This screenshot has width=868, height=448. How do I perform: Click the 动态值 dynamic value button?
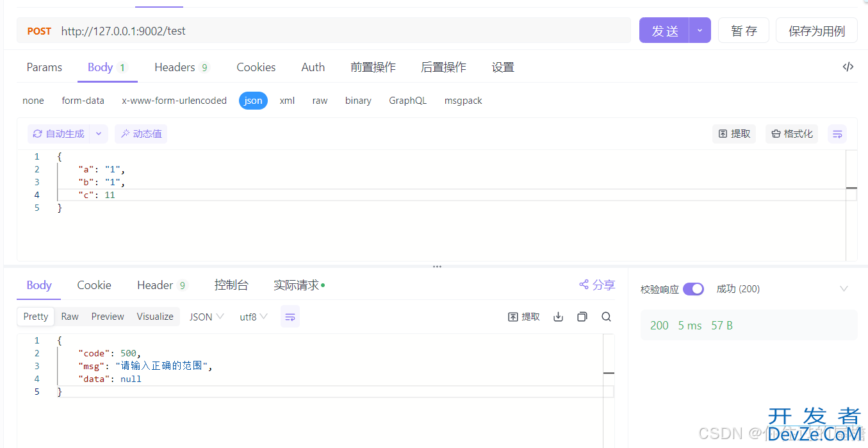click(141, 134)
